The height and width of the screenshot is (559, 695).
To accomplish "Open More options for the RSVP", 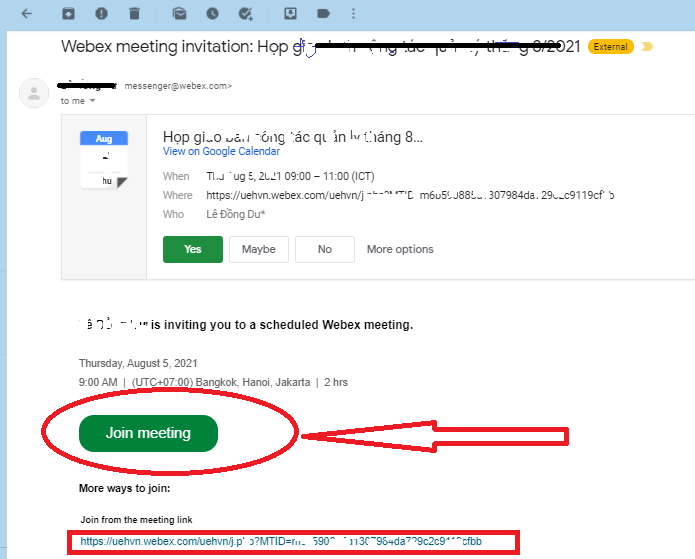I will [x=400, y=249].
